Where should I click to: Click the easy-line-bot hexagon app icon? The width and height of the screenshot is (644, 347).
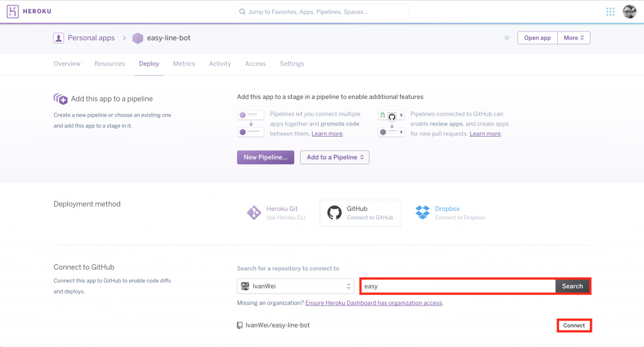(x=138, y=38)
